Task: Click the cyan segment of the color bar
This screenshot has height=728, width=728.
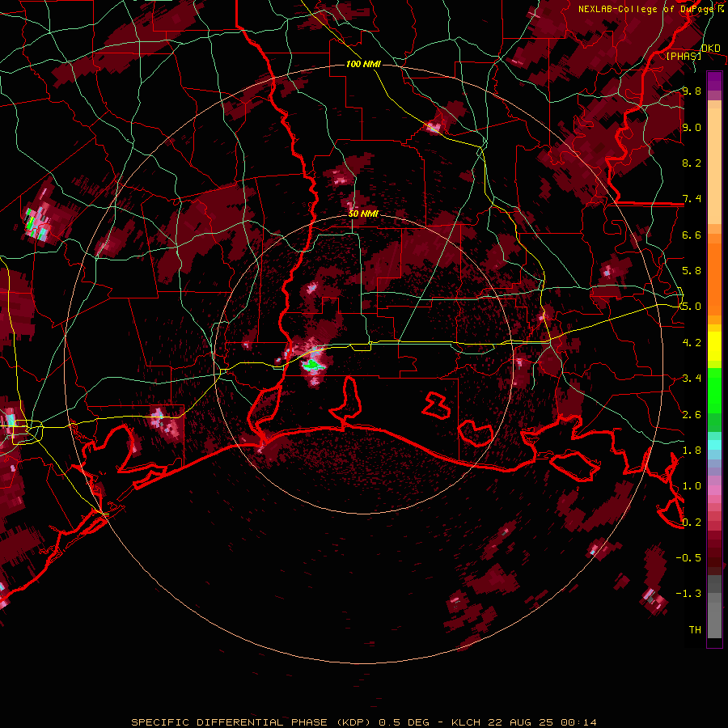Action: click(714, 445)
